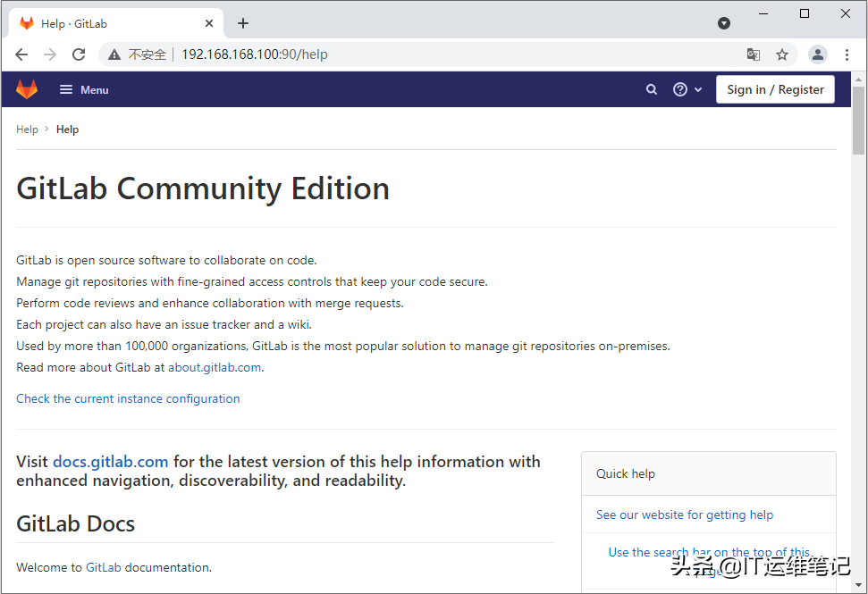Minimize the browser window
Image resolution: width=868 pixels, height=594 pixels.
[x=763, y=13]
